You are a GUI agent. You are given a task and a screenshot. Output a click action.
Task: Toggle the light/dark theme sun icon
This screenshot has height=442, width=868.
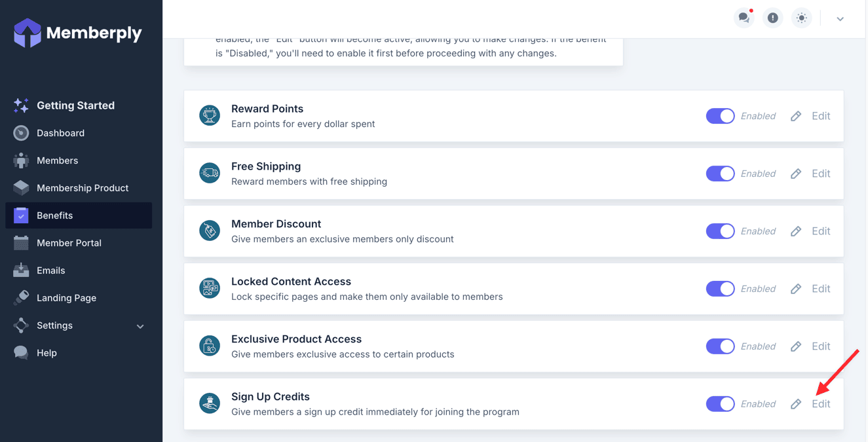point(801,18)
